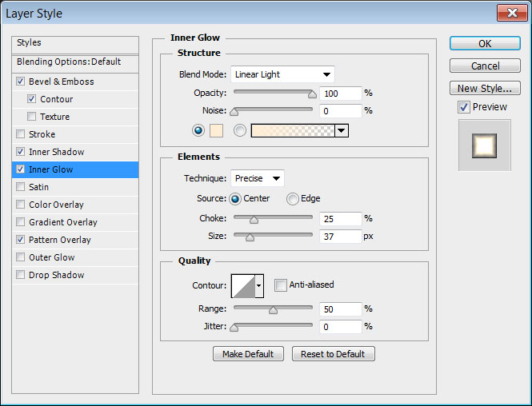Toggle the Preview checkbox

464,107
